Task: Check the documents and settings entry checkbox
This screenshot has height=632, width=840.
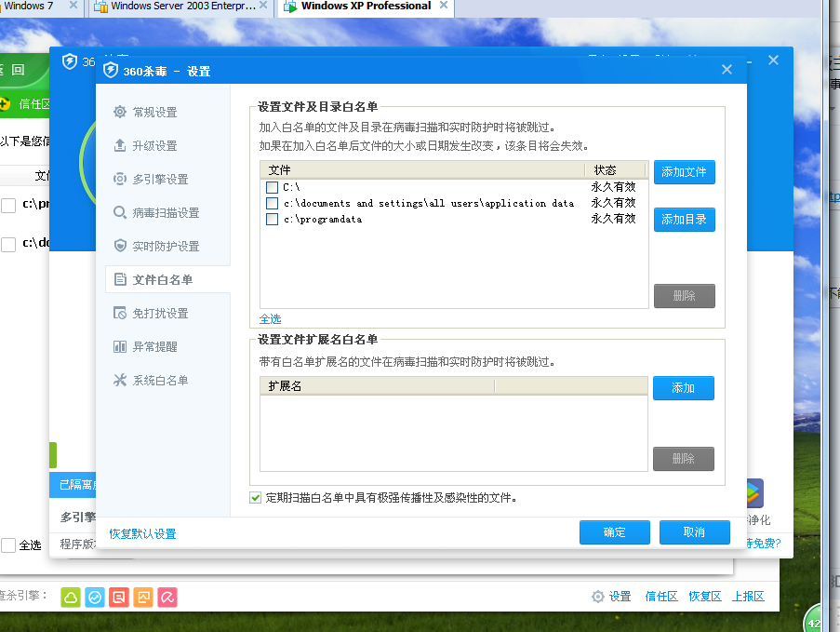Action: 273,203
